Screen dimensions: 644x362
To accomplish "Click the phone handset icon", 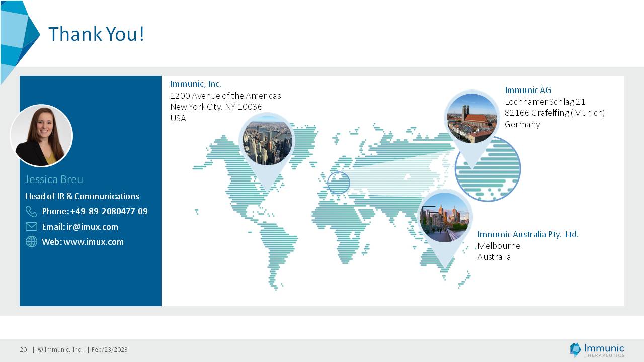I will pos(31,211).
